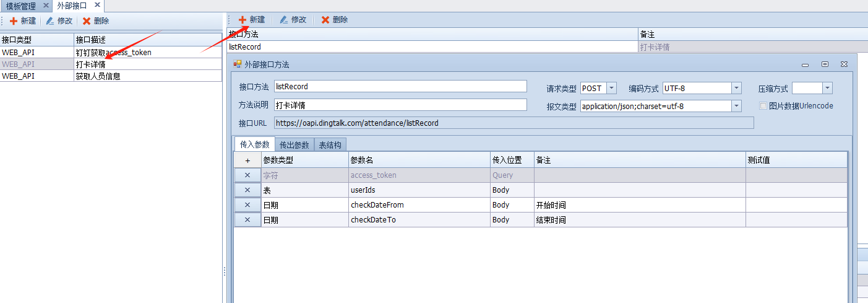Expand the 编码方式 UTF-8 dropdown
Image resolution: width=868 pixels, height=303 pixels.
coord(736,89)
